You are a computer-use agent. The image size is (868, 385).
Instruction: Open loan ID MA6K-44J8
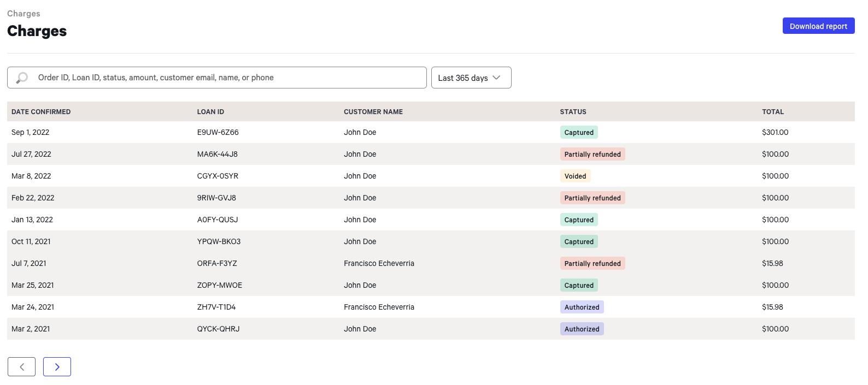pos(217,154)
